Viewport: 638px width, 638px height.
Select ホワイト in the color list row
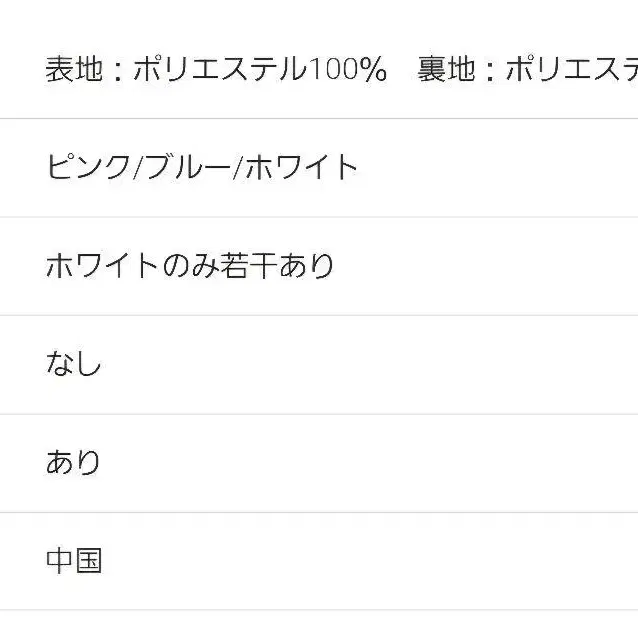click(x=302, y=167)
